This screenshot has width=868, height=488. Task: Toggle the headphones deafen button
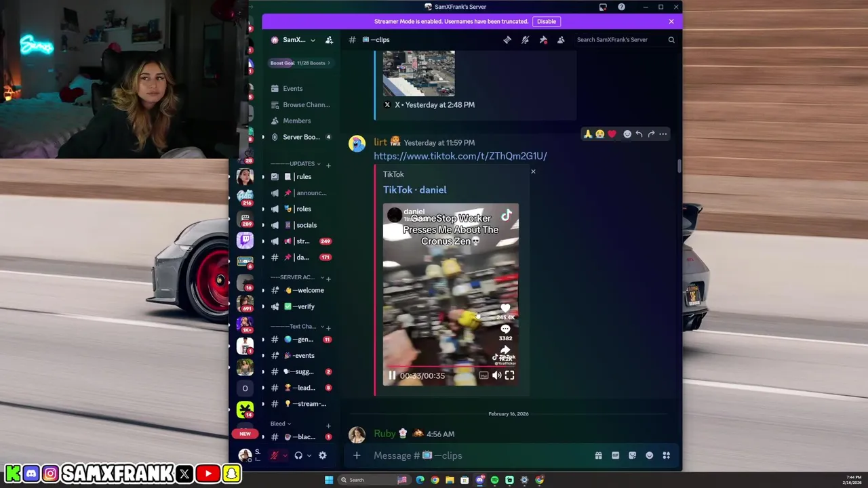[298, 455]
